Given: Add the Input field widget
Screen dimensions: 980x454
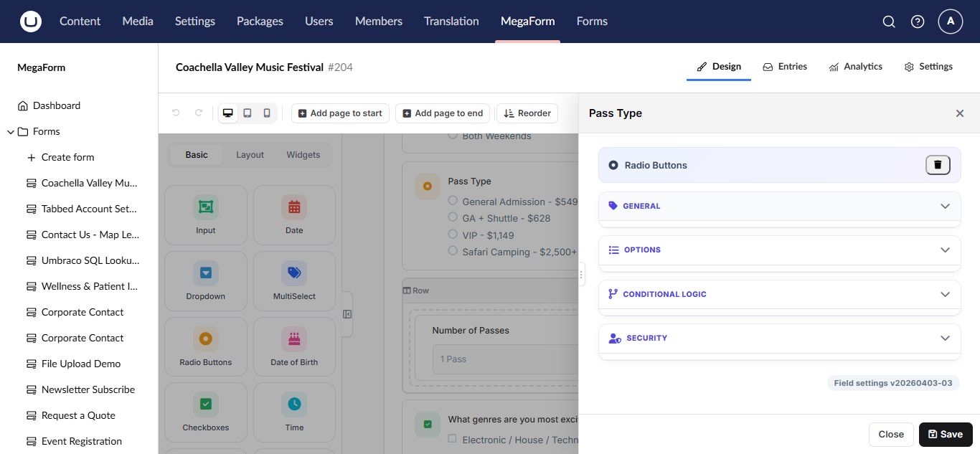Looking at the screenshot, I should pyautogui.click(x=206, y=215).
